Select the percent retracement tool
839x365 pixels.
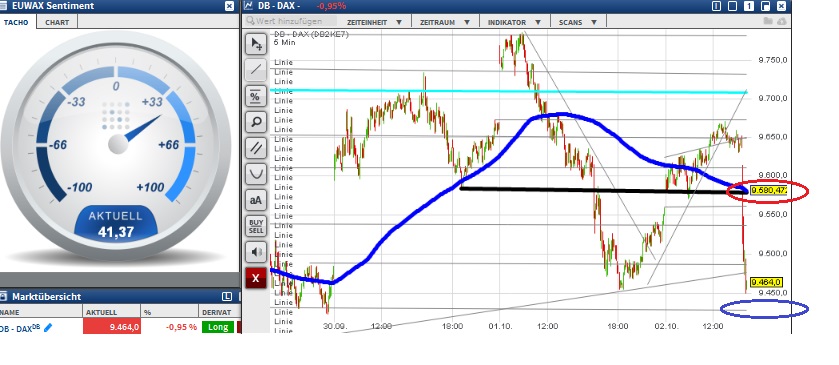[x=256, y=95]
